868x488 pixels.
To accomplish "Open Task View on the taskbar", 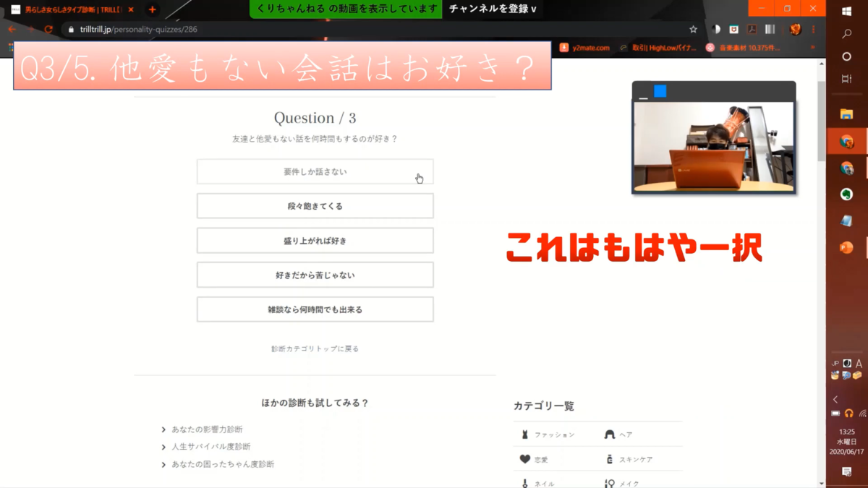I will [x=847, y=78].
